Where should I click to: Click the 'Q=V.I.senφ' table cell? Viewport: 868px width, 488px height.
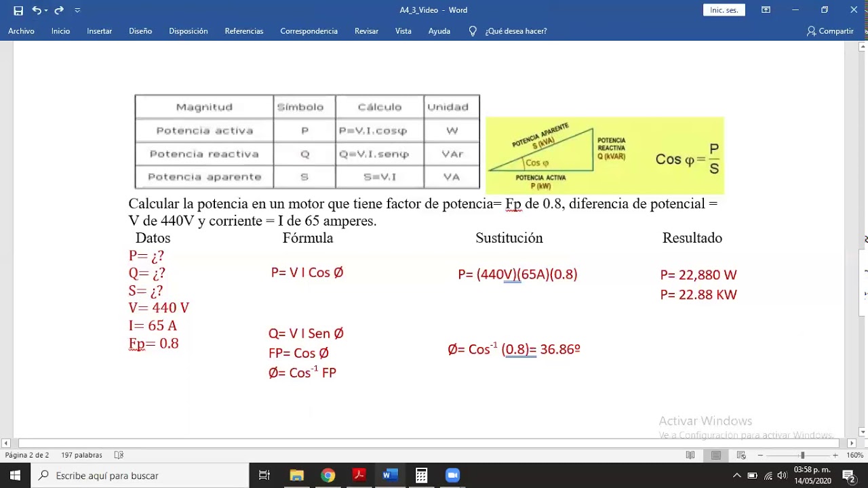click(380, 154)
